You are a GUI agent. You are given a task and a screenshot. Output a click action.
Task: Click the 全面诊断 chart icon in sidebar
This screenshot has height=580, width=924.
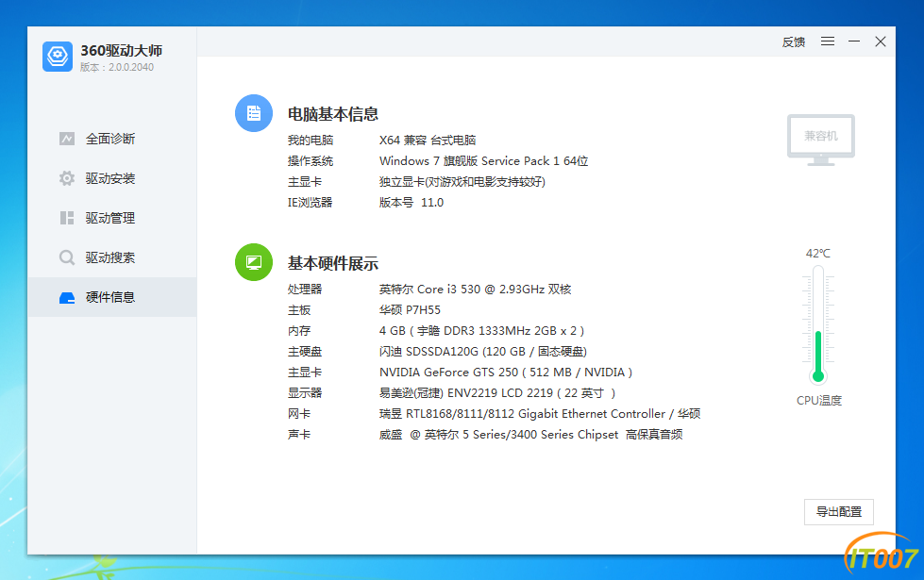coord(67,139)
